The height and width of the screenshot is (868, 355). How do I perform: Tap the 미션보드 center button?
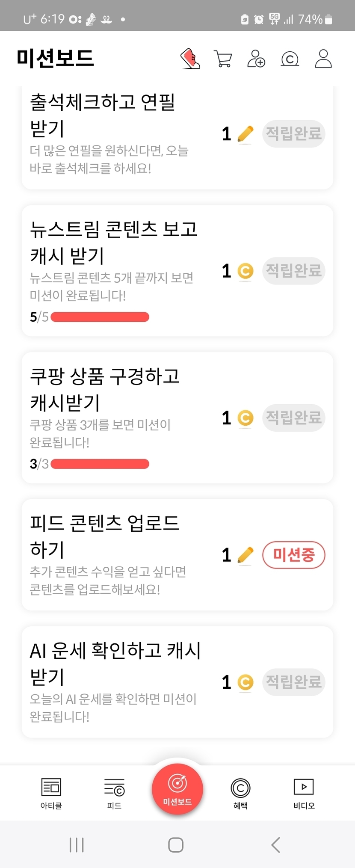pos(177,789)
